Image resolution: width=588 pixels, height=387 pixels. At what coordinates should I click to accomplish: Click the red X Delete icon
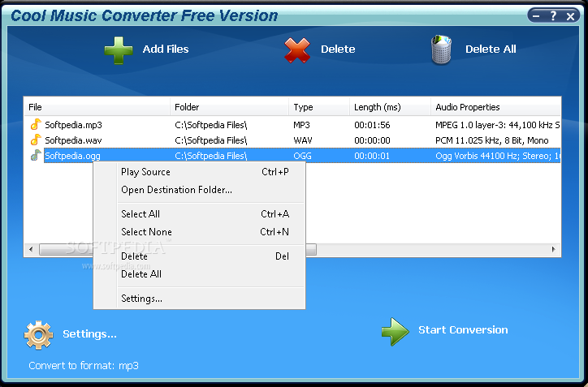pos(297,50)
